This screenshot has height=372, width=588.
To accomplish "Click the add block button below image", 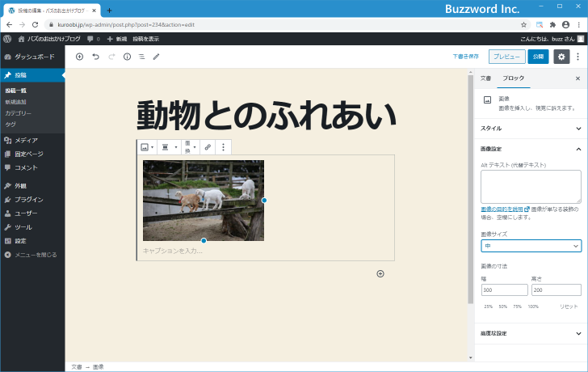I will click(x=380, y=273).
